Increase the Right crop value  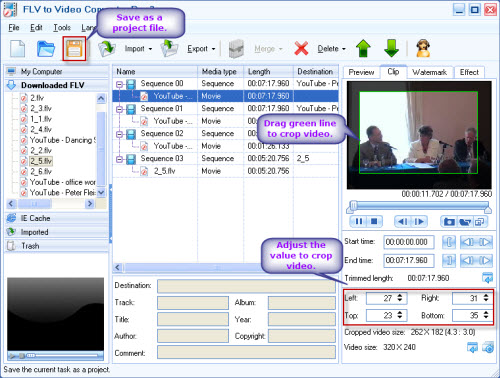486,295
